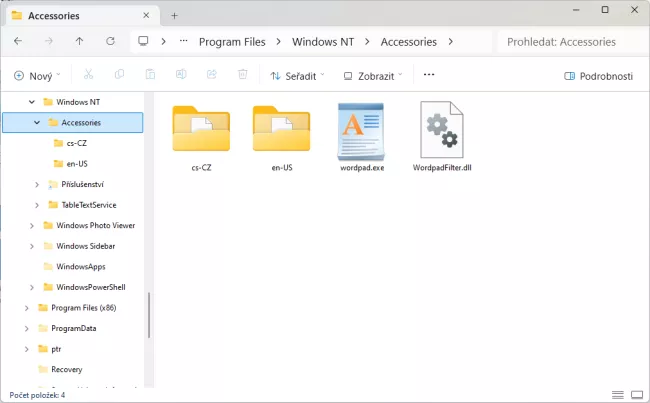The image size is (650, 403).
Task: Open the breadcrumb ellipsis for hidden path
Action: (184, 41)
